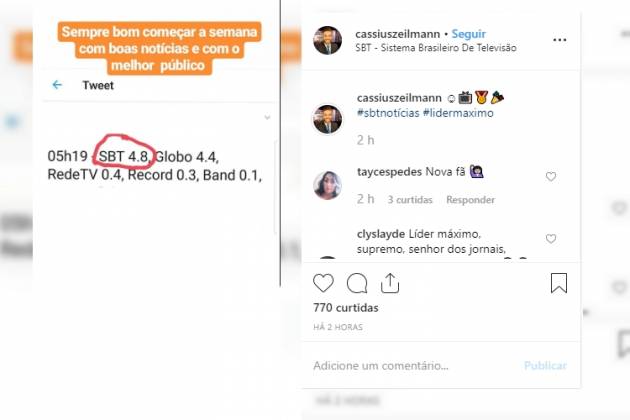
Task: Share the post using the share icon
Action: (x=390, y=283)
